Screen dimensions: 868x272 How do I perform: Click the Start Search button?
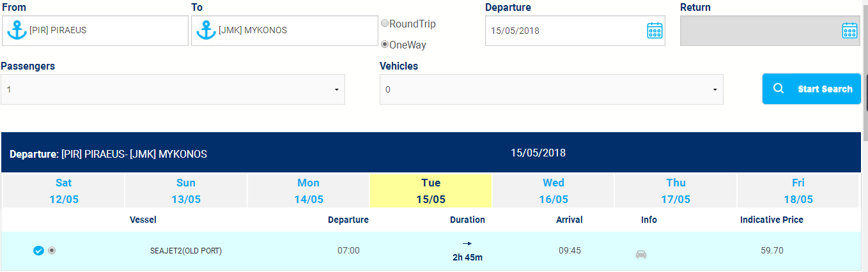[812, 89]
